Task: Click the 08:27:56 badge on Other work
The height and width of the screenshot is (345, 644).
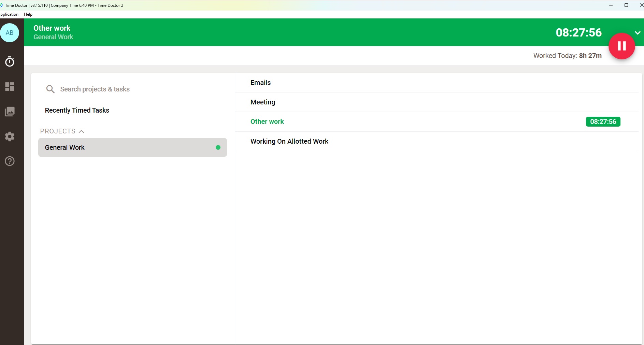Action: 603,121
